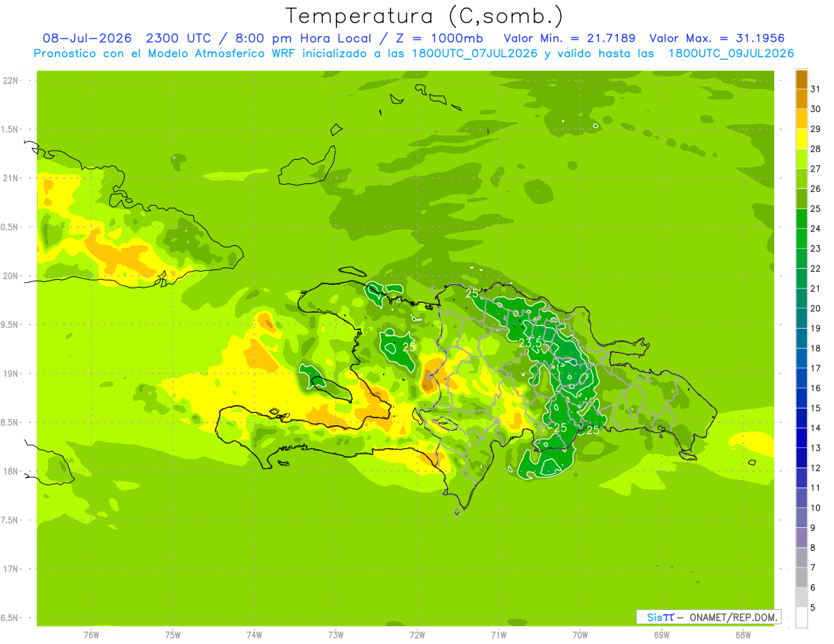Click the "22N" latitude label
Screen dimensions: 834x644
tap(10, 81)
